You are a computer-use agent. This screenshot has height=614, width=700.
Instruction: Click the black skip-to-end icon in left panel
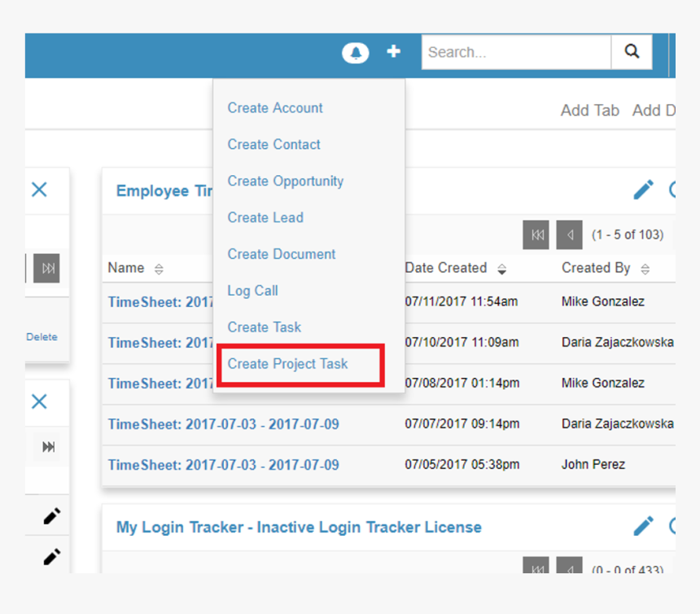click(x=48, y=447)
